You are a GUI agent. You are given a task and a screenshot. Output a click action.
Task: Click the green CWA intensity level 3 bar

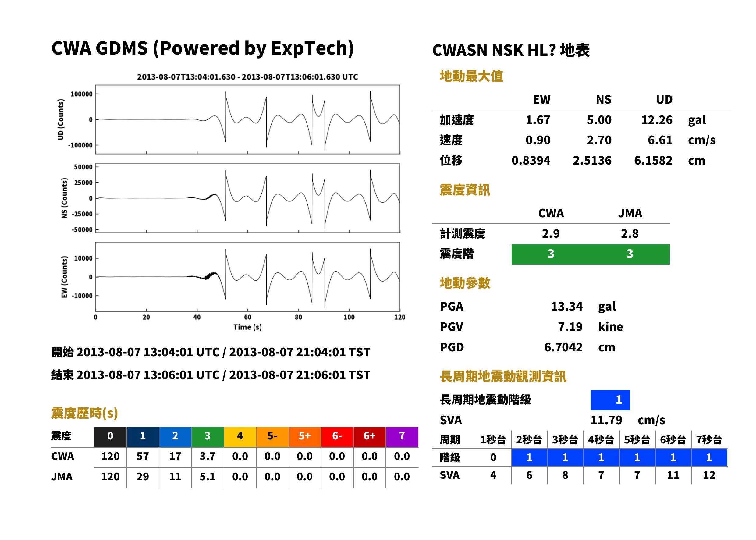(551, 254)
